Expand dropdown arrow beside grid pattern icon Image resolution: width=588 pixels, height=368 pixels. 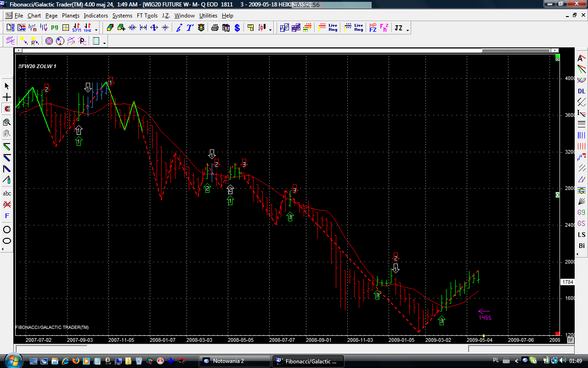[x=105, y=42]
